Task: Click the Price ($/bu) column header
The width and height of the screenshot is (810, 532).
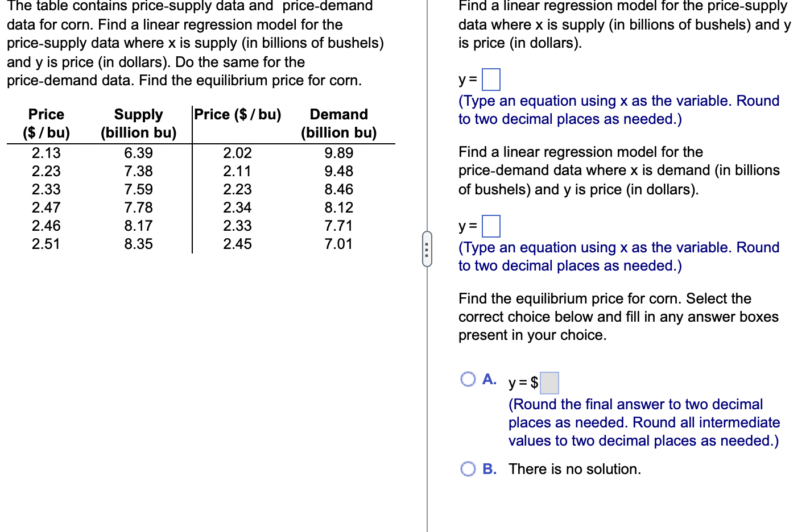Action: (237, 115)
